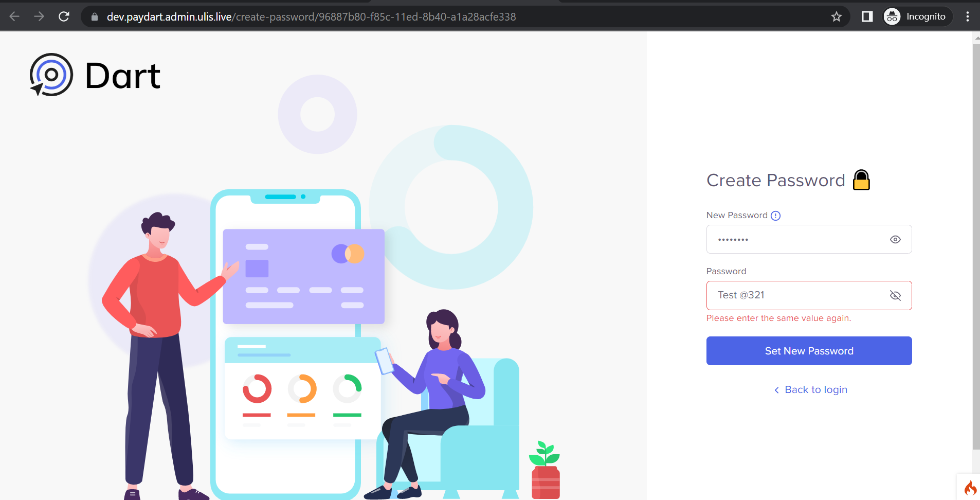
Task: Go forward to the next page
Action: click(39, 16)
